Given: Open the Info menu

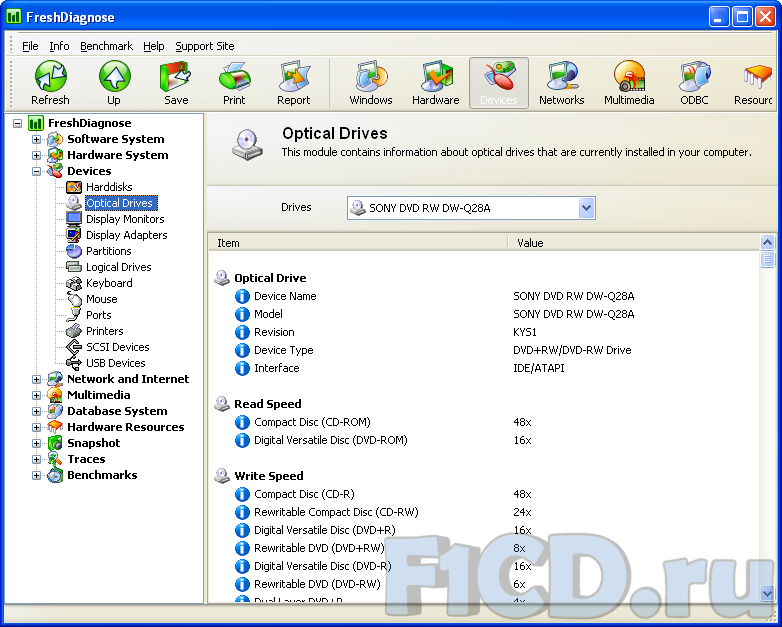Looking at the screenshot, I should (59, 46).
